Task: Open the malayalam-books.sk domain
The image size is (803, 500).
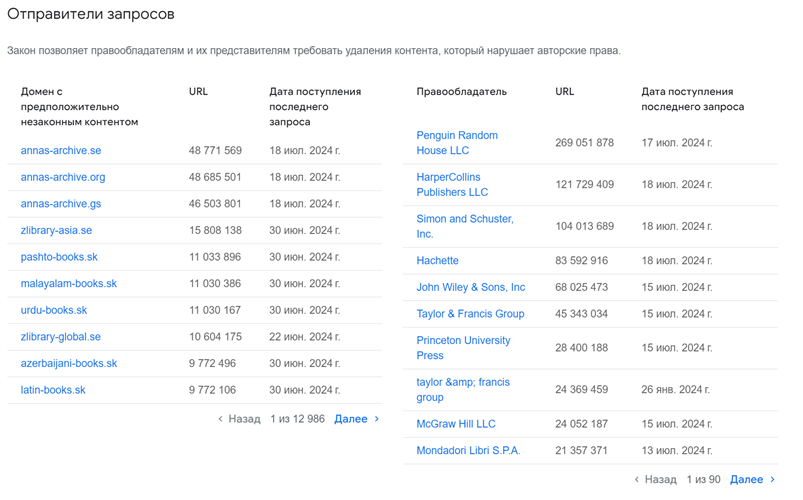Action: 69,284
